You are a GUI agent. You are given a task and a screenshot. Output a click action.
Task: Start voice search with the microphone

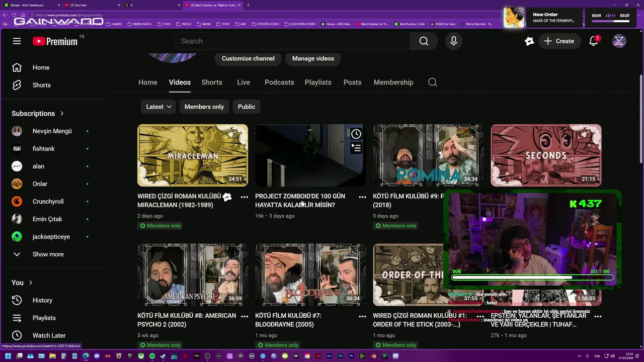(x=454, y=41)
